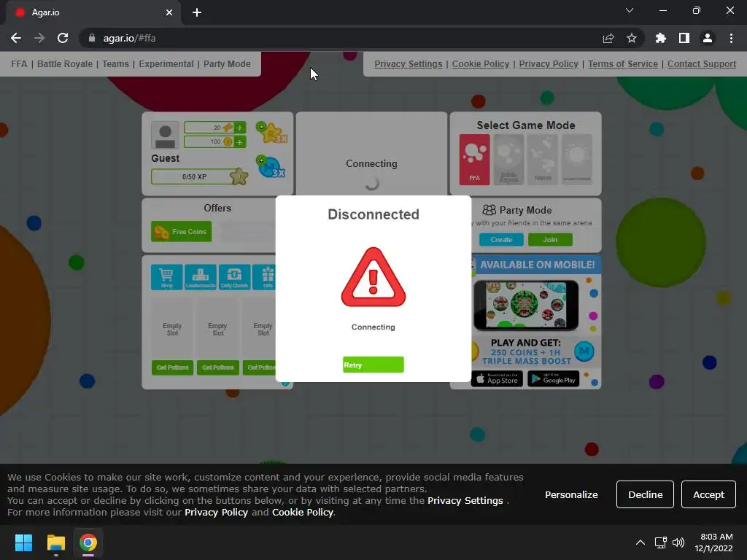Open the Windows Start menu
Viewport: 747px width, 560px height.
point(23,542)
